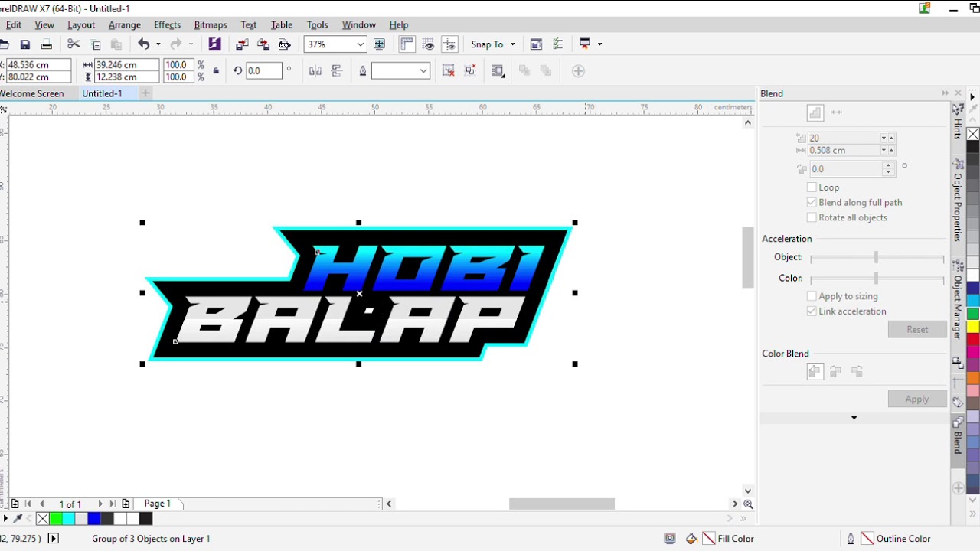The height and width of the screenshot is (551, 980).
Task: Click the Save icon in the toolbar
Action: tap(25, 44)
